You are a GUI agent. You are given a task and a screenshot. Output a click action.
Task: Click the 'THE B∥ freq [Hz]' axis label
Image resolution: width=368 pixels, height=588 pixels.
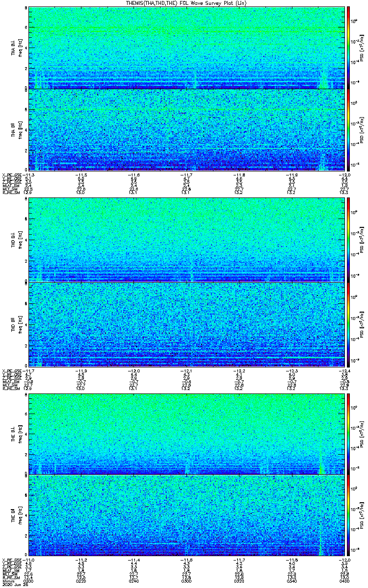click(16, 515)
